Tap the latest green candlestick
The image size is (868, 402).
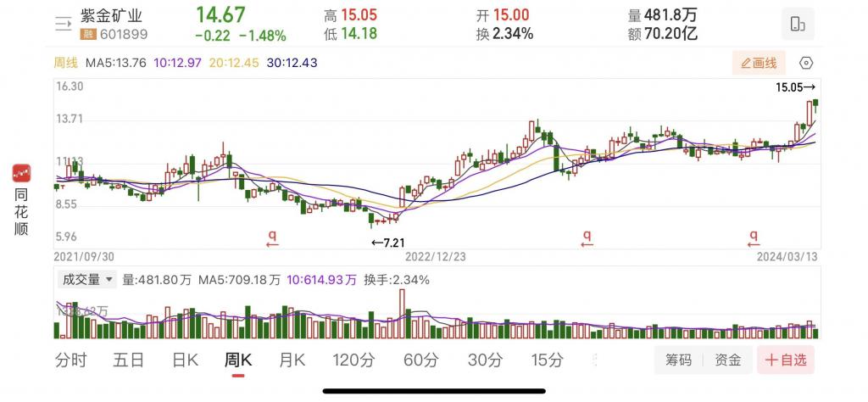coord(815,105)
